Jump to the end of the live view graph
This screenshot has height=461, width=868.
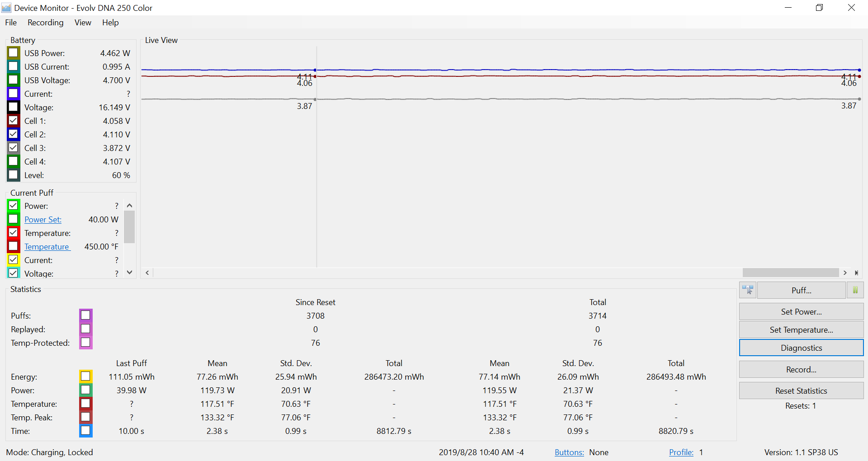pyautogui.click(x=856, y=273)
